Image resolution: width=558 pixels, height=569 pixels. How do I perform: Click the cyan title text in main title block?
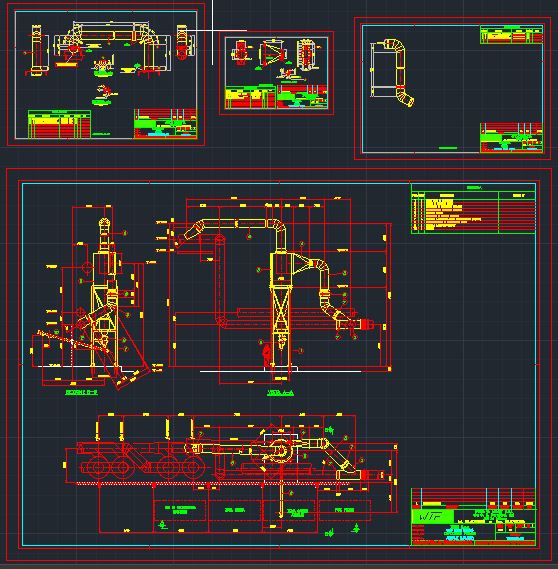460,533
